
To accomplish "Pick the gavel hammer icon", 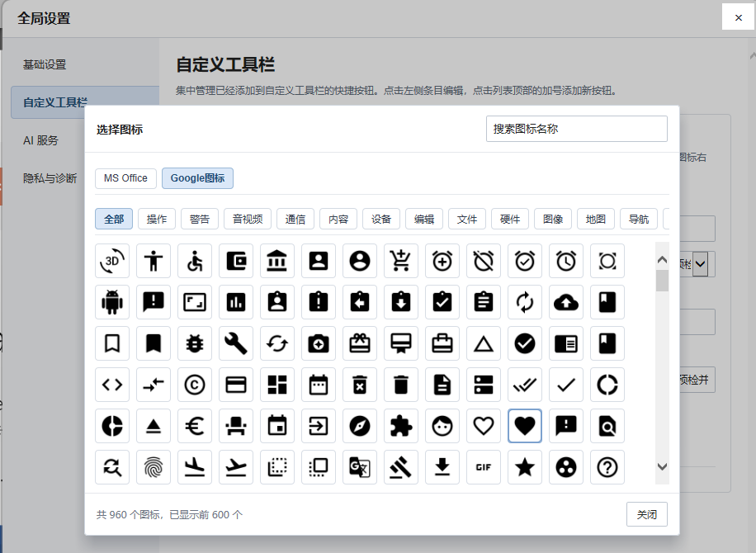I will click(401, 467).
